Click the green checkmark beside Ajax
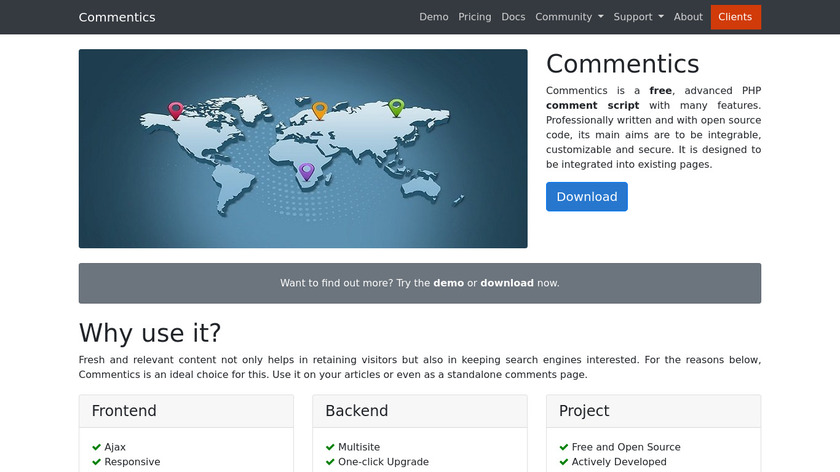Image resolution: width=840 pixels, height=472 pixels. [96, 447]
